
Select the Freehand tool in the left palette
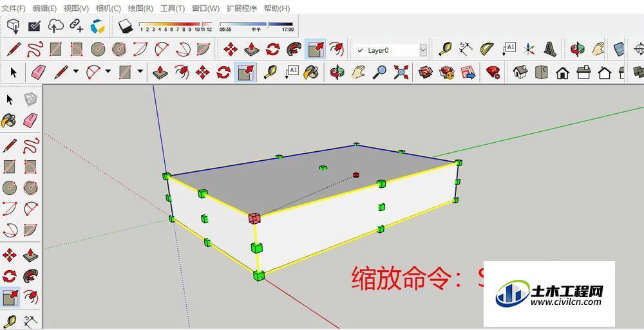point(30,145)
